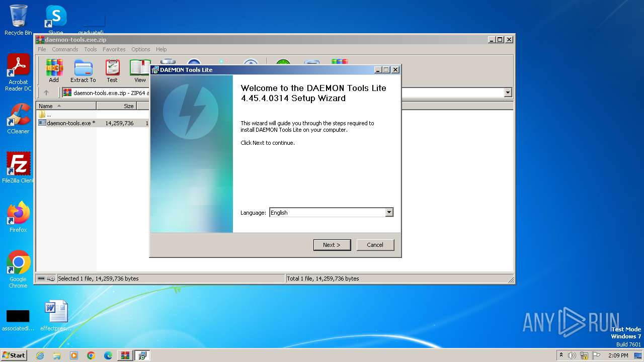Open the Favorites menu
This screenshot has height=362, width=644.
tap(114, 49)
